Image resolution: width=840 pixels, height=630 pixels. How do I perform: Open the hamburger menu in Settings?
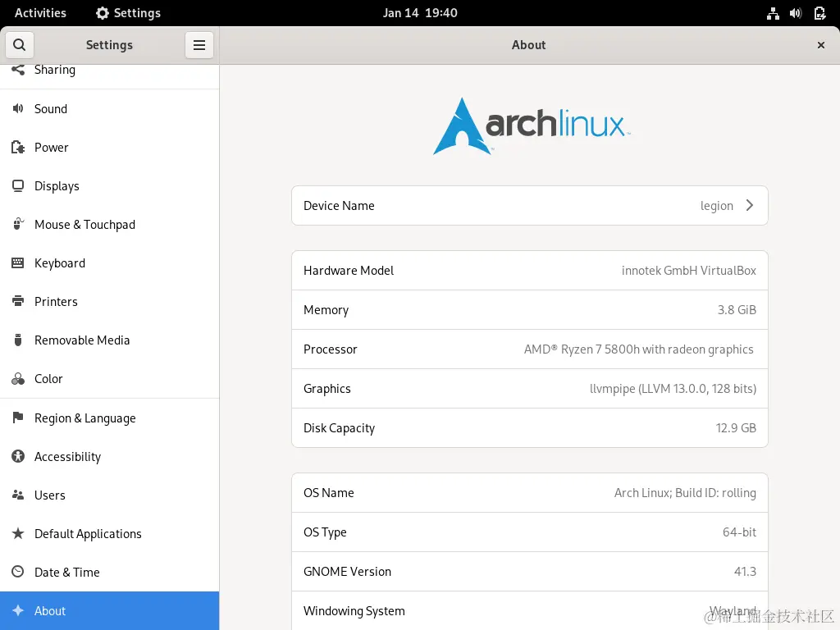point(199,45)
